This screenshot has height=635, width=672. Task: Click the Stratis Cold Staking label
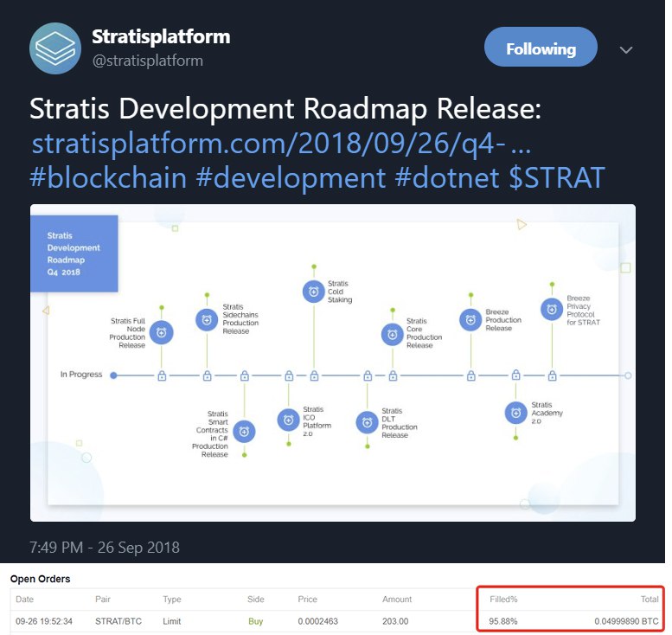tap(340, 292)
